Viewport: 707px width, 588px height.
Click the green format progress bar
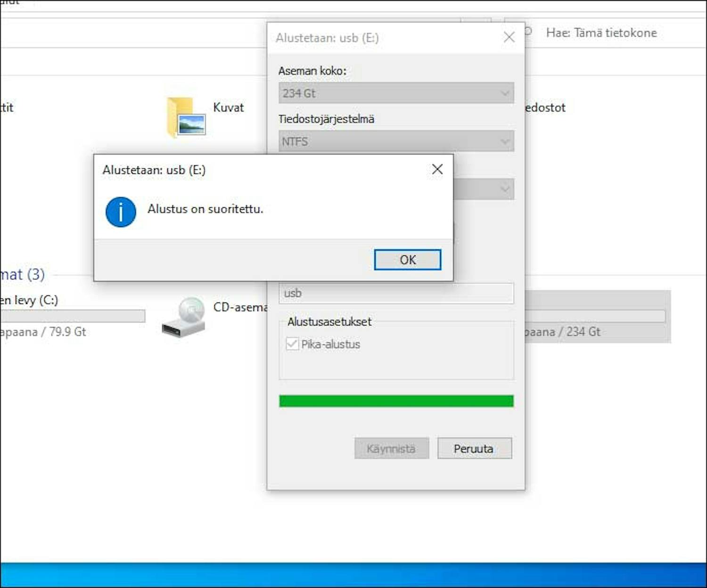pos(396,401)
